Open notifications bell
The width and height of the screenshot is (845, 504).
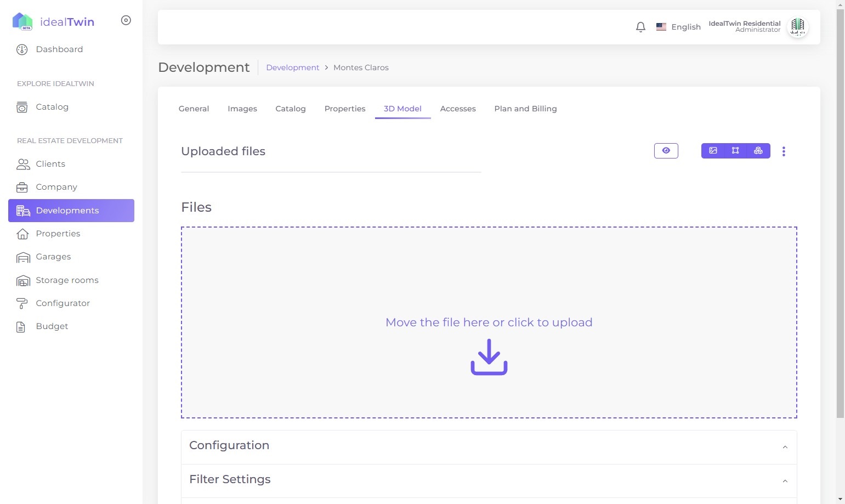[640, 27]
